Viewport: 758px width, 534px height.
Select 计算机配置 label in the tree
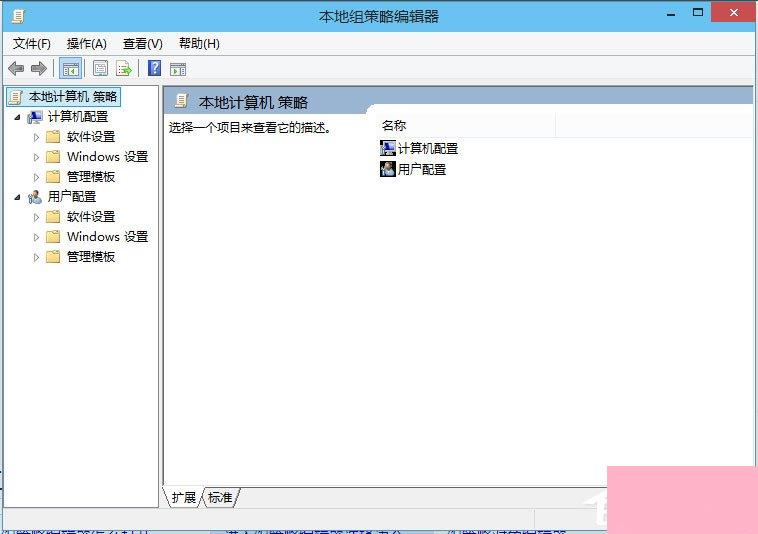78,117
